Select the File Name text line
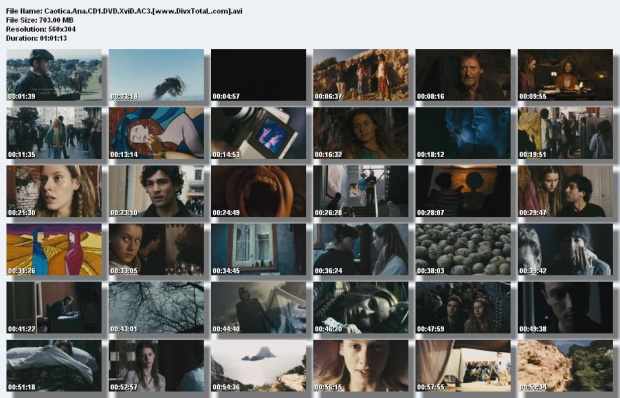The image size is (620, 398). click(x=124, y=11)
